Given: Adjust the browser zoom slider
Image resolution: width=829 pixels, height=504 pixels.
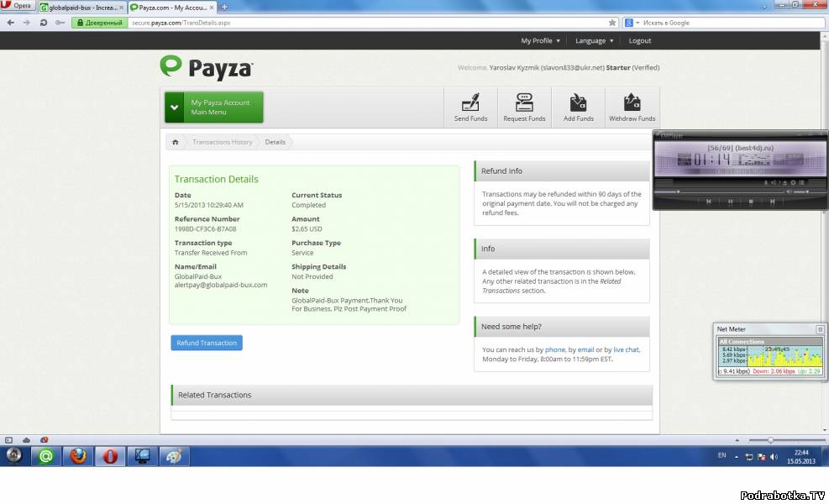Looking at the screenshot, I should point(770,440).
